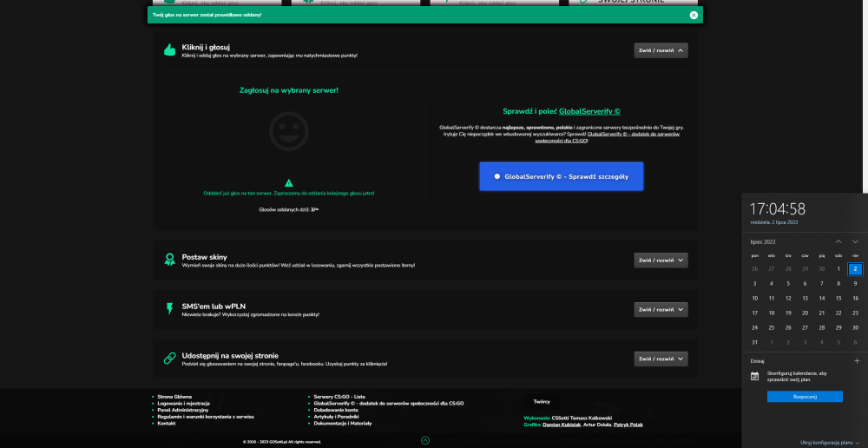Go to the previous month in the calendar
Viewport: 868px width, 448px height.
pos(838,241)
